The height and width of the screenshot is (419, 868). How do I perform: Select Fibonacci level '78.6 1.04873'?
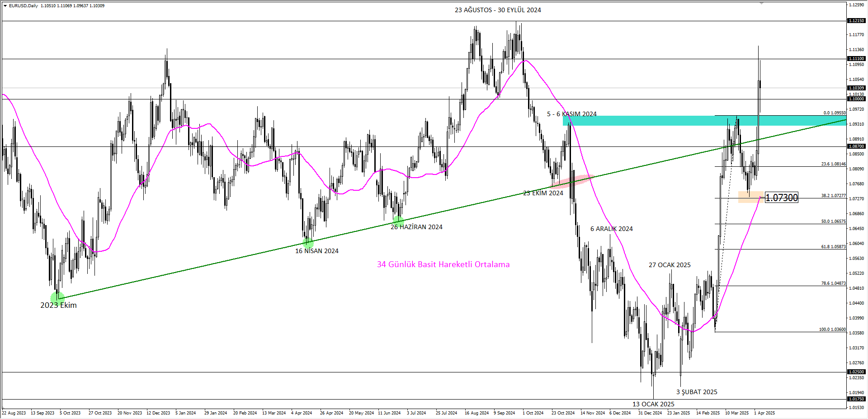coord(833,283)
